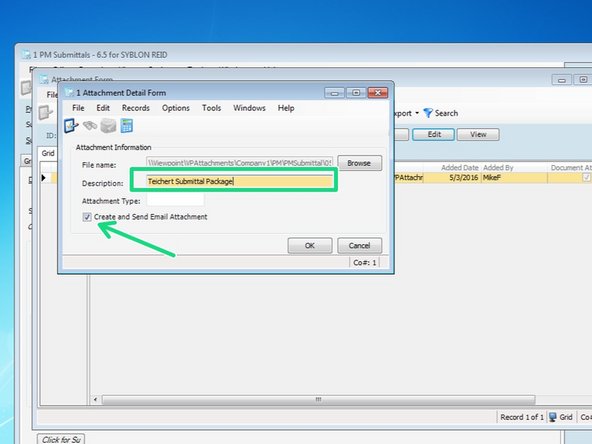This screenshot has height=444, width=592.
Task: Open the Edit menu
Action: (x=103, y=108)
